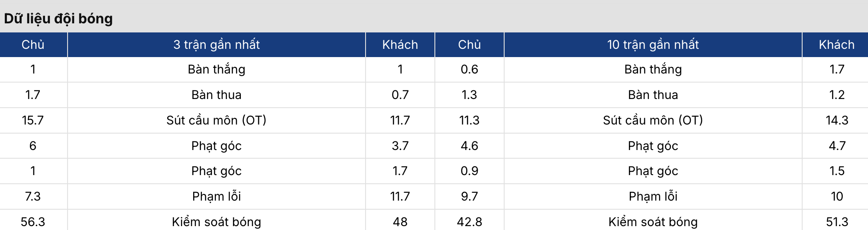Click "Phạm lỗi" label under 10 trận gần nhất
This screenshot has height=230, width=868.
click(653, 196)
